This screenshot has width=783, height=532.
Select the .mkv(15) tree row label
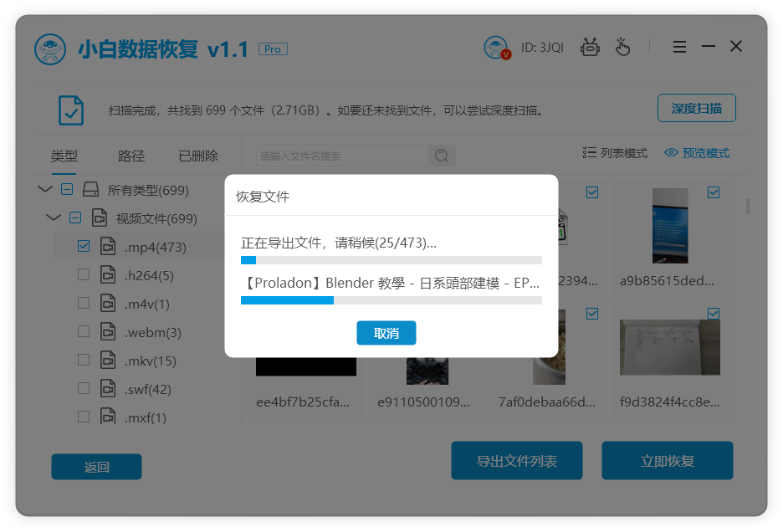[x=151, y=361]
